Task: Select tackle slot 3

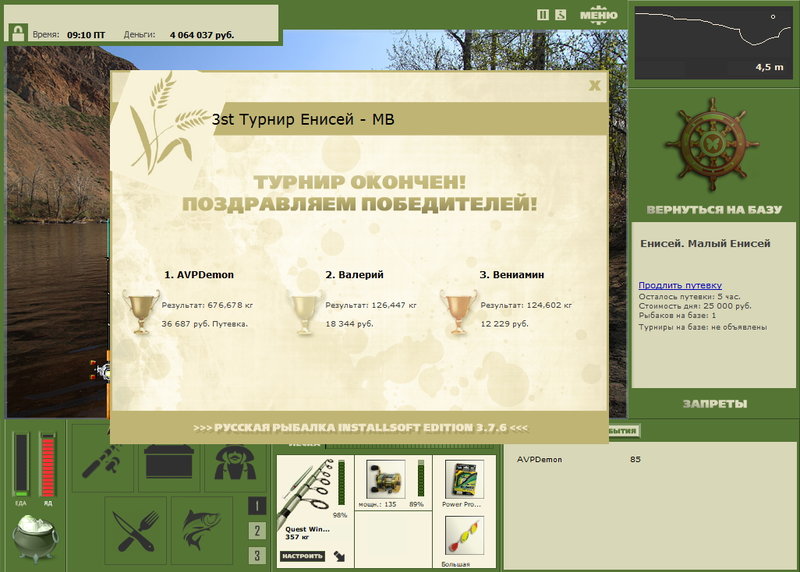Action: [257, 555]
